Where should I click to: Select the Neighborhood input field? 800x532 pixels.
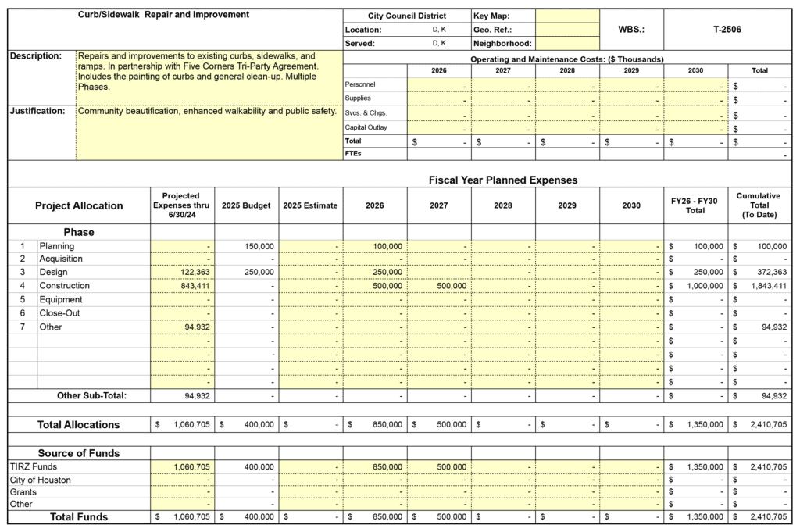pyautogui.click(x=567, y=44)
